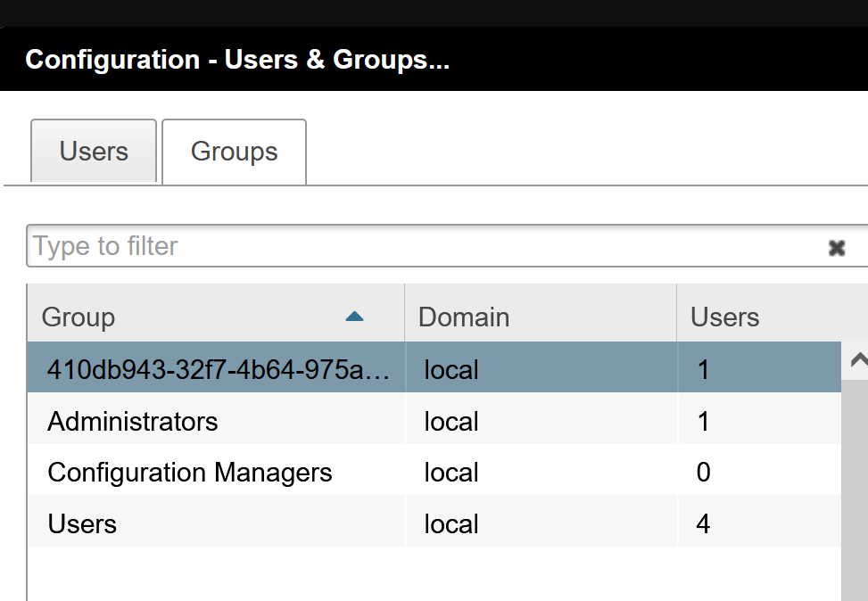
Task: Select the Configuration Managers group row
Action: [x=189, y=473]
